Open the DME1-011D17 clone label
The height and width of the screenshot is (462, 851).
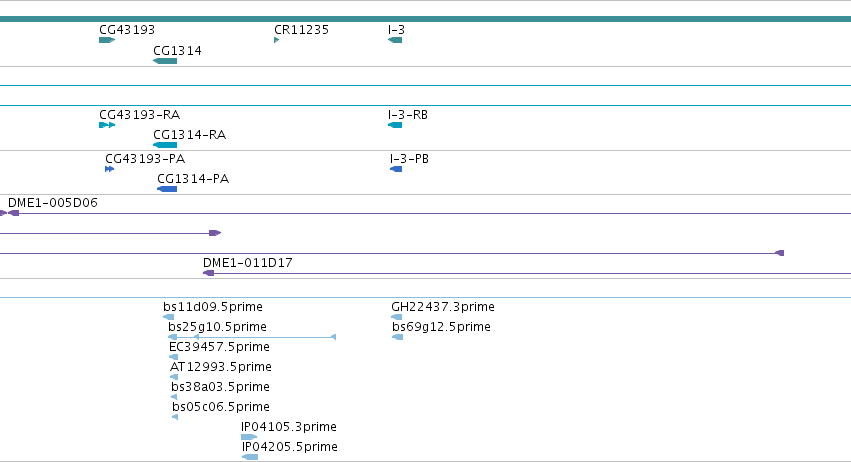pyautogui.click(x=247, y=263)
